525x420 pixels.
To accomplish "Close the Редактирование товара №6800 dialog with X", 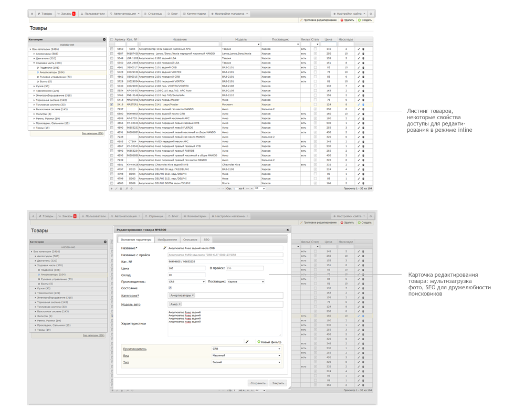I will click(x=287, y=229).
